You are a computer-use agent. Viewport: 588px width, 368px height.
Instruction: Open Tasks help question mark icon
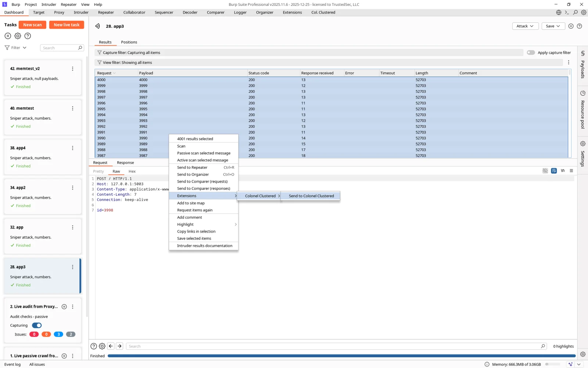pyautogui.click(x=28, y=36)
